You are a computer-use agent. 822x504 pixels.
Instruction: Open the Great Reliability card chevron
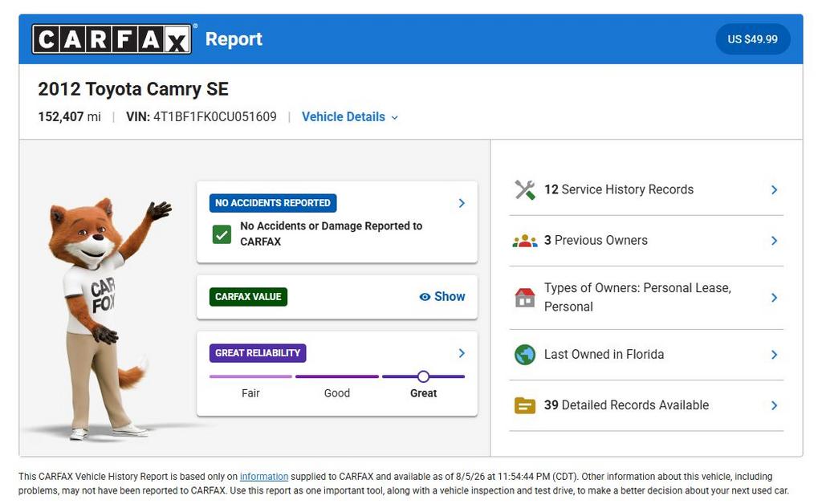(462, 353)
